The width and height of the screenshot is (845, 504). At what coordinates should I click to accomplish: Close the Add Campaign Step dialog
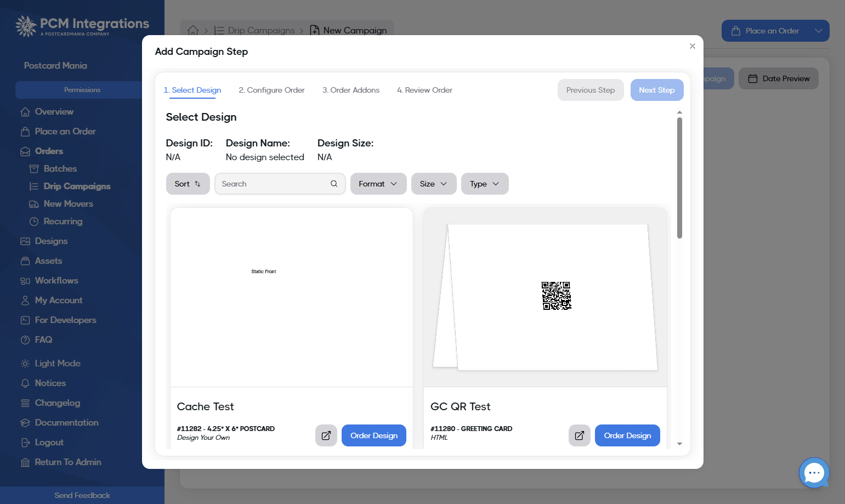click(x=693, y=46)
